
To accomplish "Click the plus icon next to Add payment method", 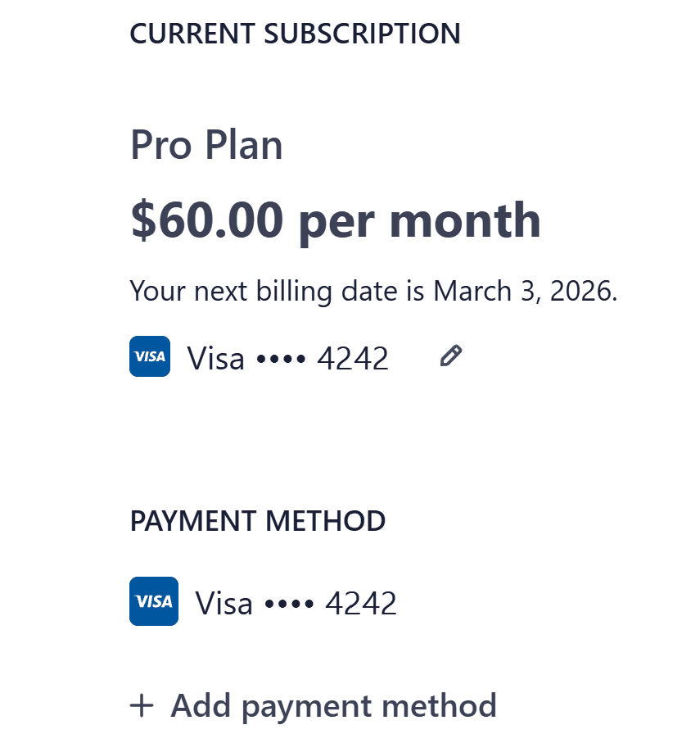I will coord(143,705).
